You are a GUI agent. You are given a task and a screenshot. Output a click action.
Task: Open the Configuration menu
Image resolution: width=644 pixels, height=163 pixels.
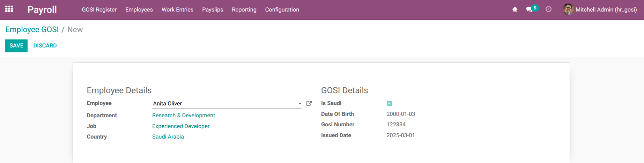[282, 10]
